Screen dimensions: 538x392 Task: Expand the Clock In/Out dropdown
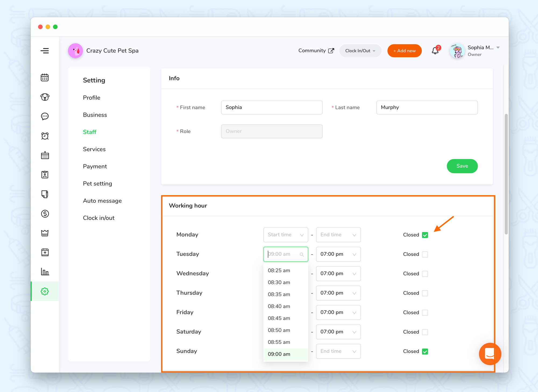pos(360,51)
